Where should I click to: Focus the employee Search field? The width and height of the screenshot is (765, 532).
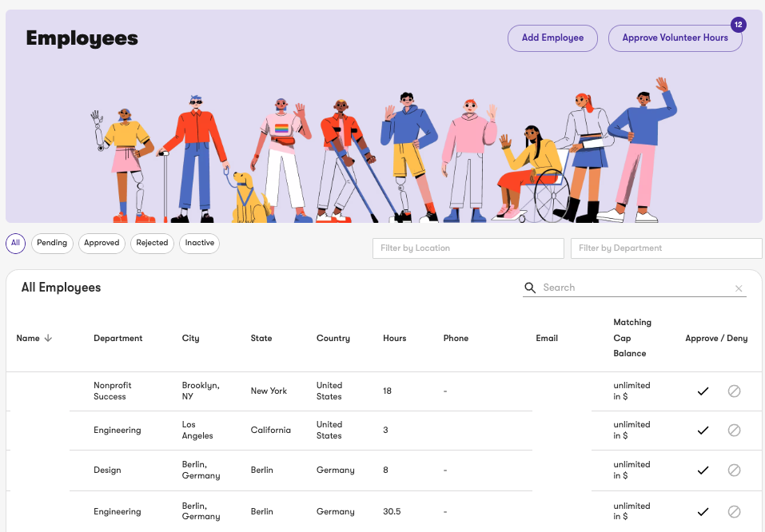pyautogui.click(x=636, y=288)
